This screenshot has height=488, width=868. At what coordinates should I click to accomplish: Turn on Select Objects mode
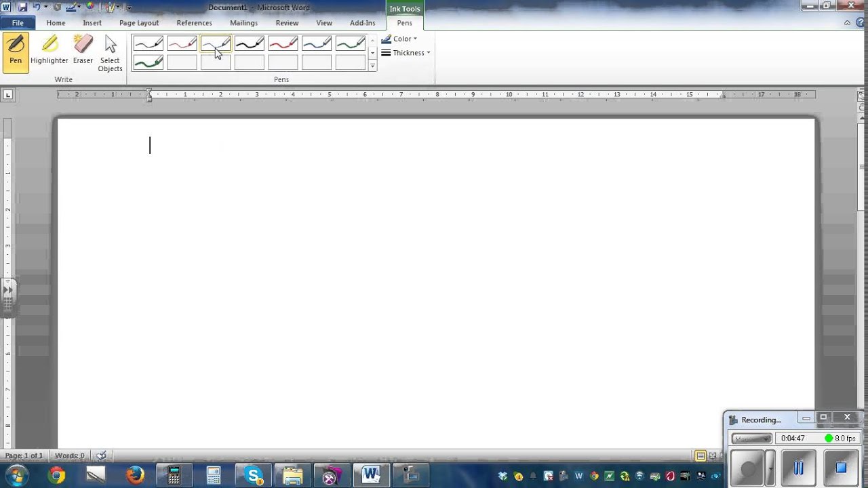pyautogui.click(x=110, y=54)
